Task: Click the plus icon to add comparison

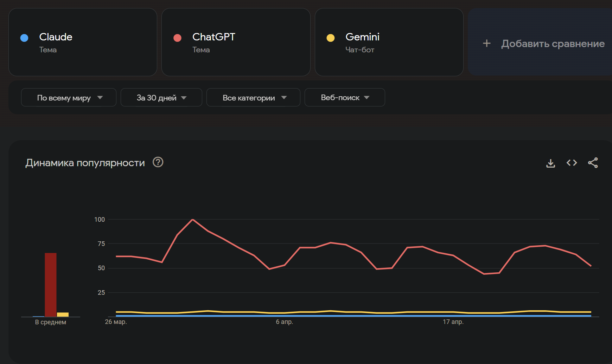Action: [x=486, y=43]
